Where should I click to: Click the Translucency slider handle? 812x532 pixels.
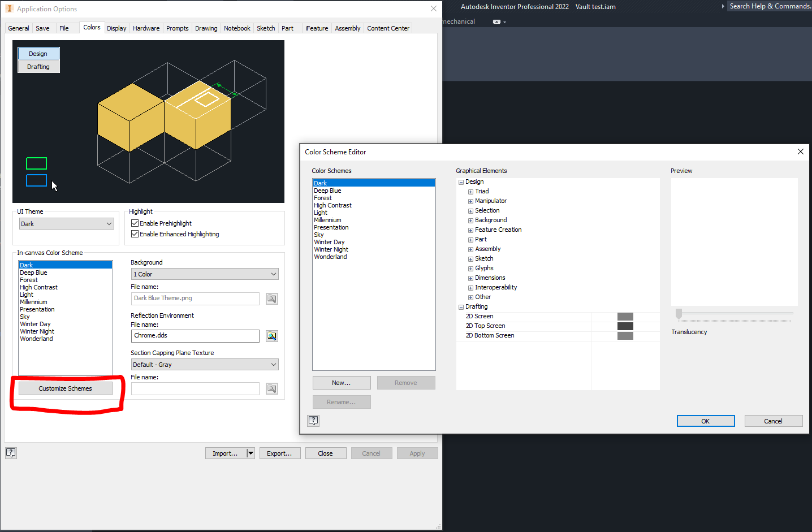[679, 314]
